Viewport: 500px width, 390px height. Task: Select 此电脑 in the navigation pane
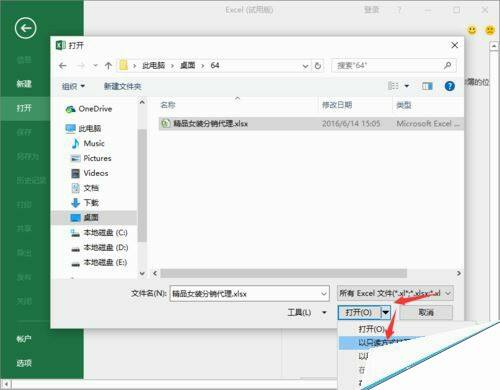click(84, 128)
